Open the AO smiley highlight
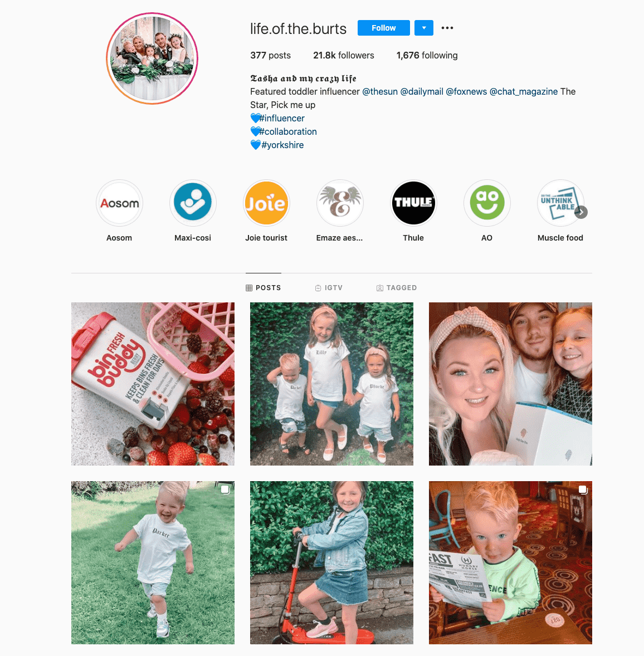The height and width of the screenshot is (656, 644). click(487, 203)
